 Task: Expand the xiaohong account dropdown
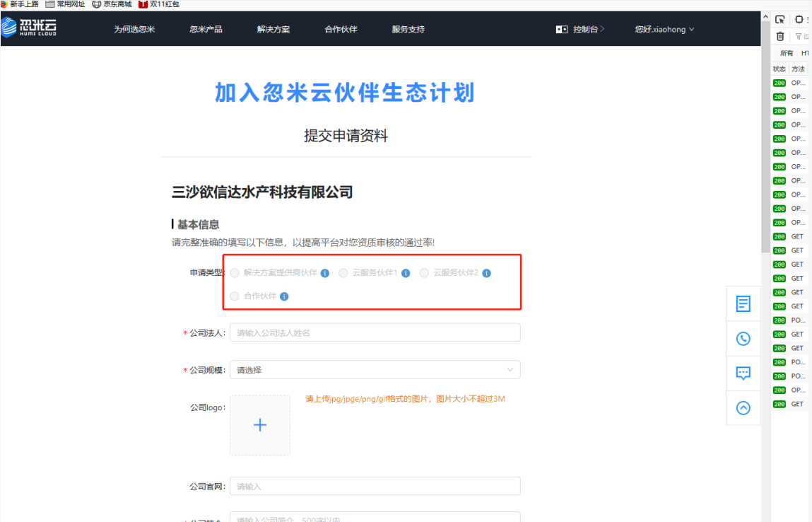(x=664, y=29)
